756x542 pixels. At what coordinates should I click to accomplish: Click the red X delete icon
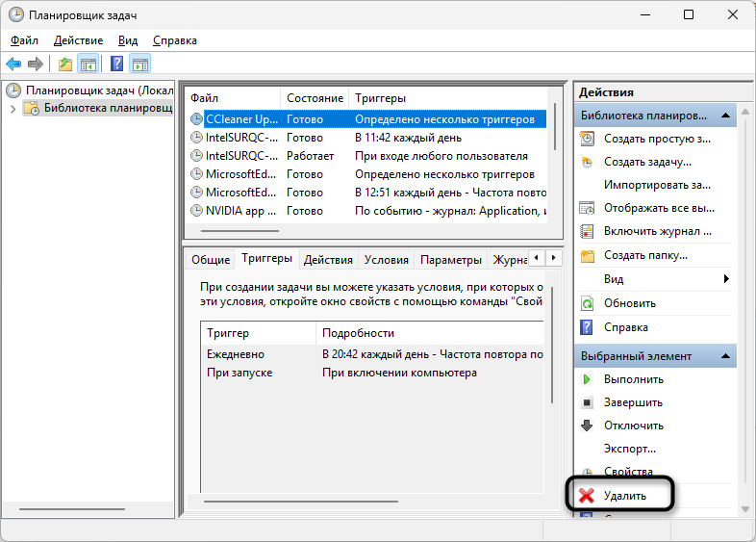(587, 496)
